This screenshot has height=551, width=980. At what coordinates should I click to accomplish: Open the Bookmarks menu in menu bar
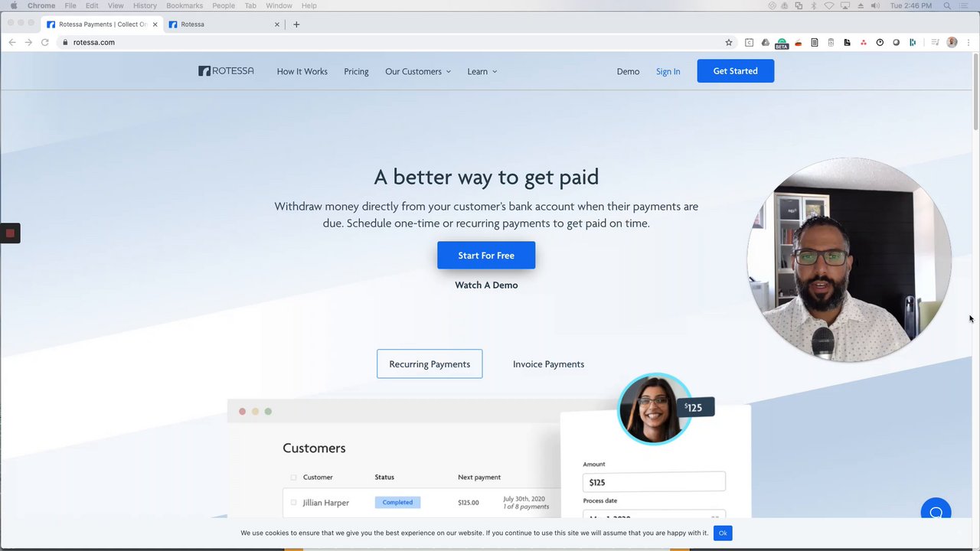pyautogui.click(x=185, y=5)
